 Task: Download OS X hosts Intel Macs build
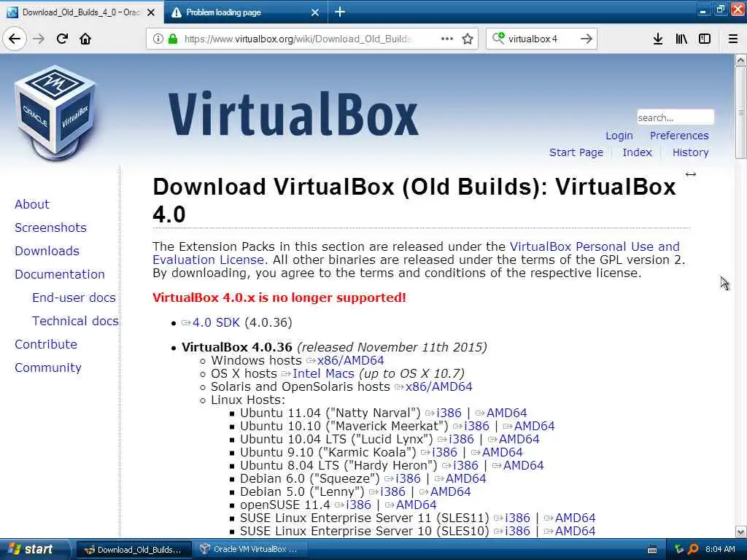pos(323,374)
